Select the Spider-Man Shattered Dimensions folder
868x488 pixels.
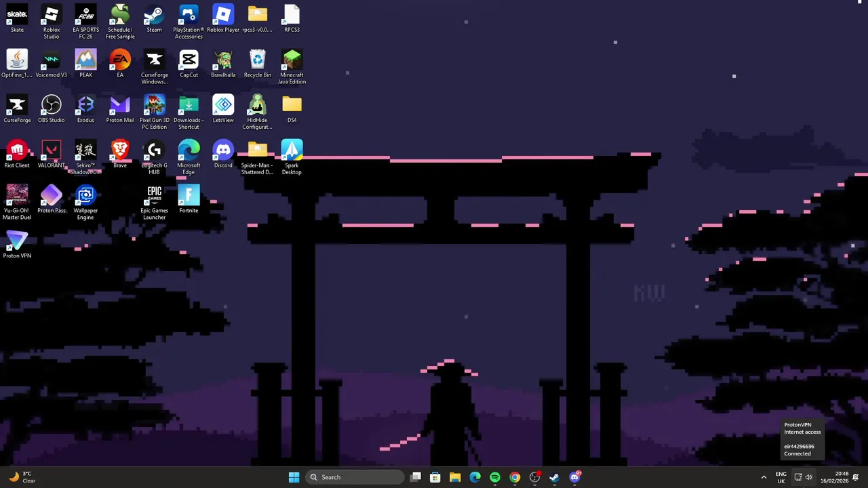tap(258, 157)
